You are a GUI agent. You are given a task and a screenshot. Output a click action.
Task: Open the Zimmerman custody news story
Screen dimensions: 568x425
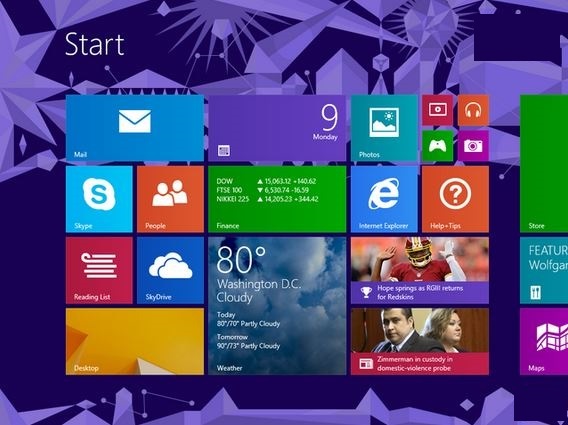420,341
